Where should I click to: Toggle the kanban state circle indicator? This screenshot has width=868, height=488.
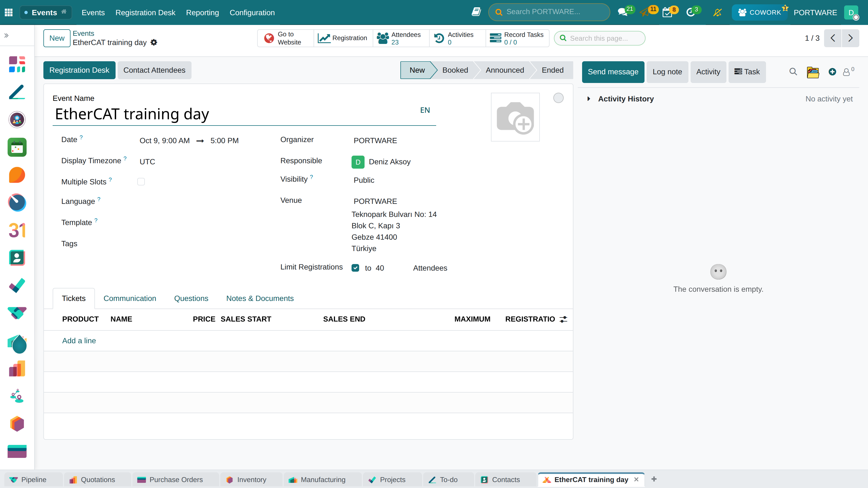pyautogui.click(x=558, y=98)
